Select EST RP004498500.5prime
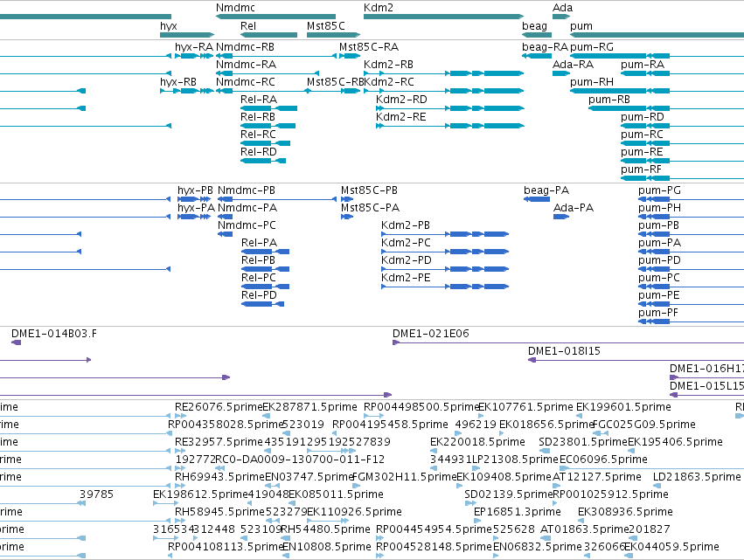This screenshot has width=744, height=560. pyautogui.click(x=421, y=407)
